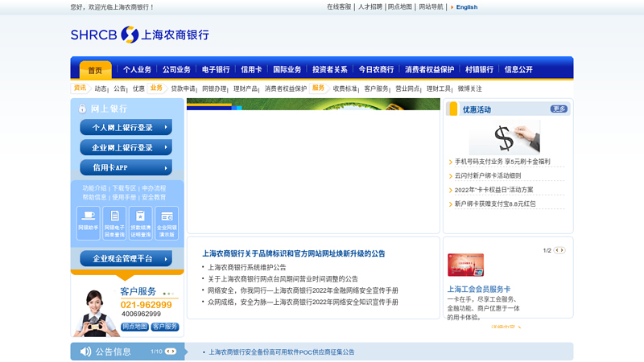Click 优惠 in sub navigation

138,88
